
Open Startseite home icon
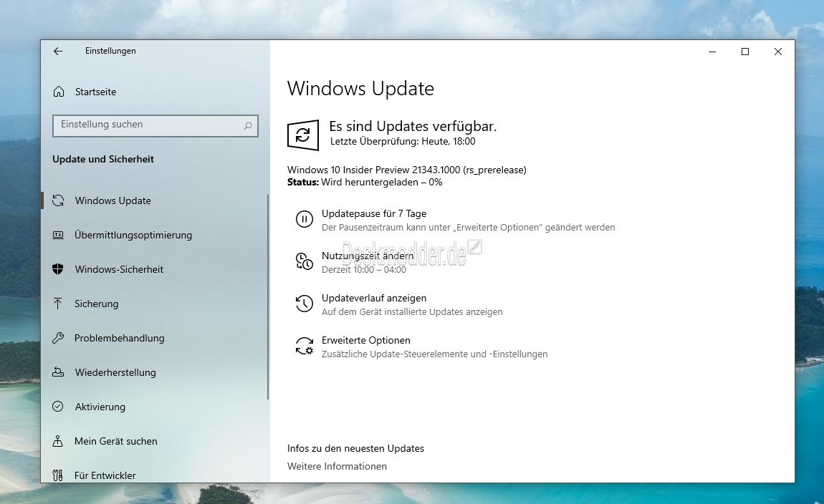click(58, 92)
